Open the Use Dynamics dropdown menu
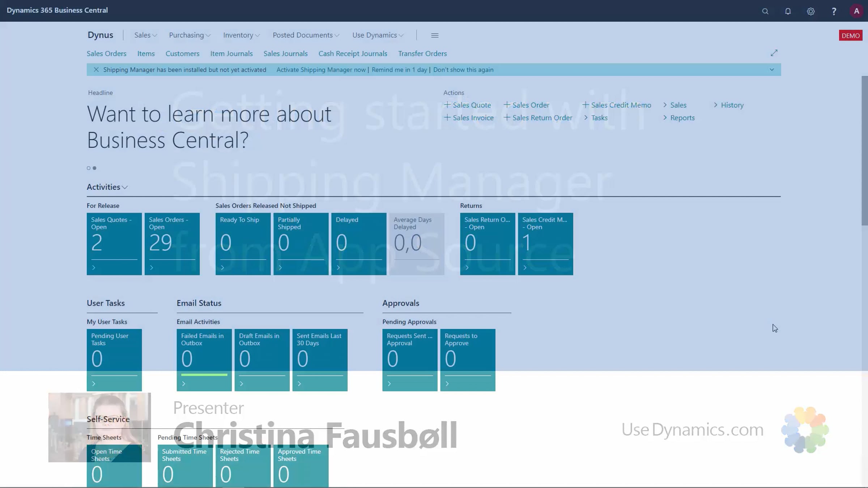This screenshot has height=488, width=868. pyautogui.click(x=378, y=35)
